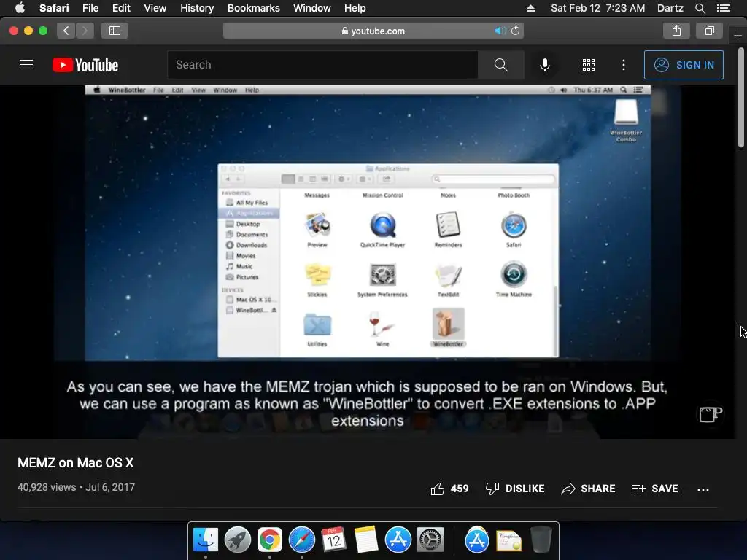Open the YouTube apps grid
The height and width of the screenshot is (560, 747).
[589, 65]
